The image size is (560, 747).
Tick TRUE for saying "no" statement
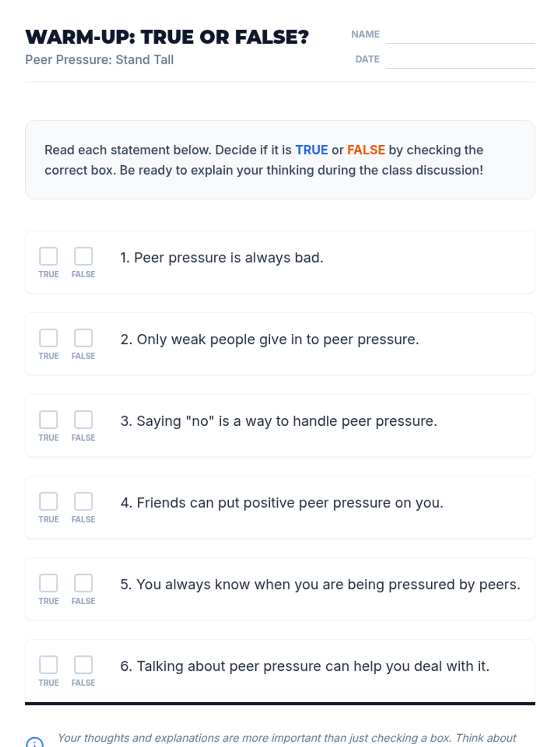pyautogui.click(x=49, y=420)
